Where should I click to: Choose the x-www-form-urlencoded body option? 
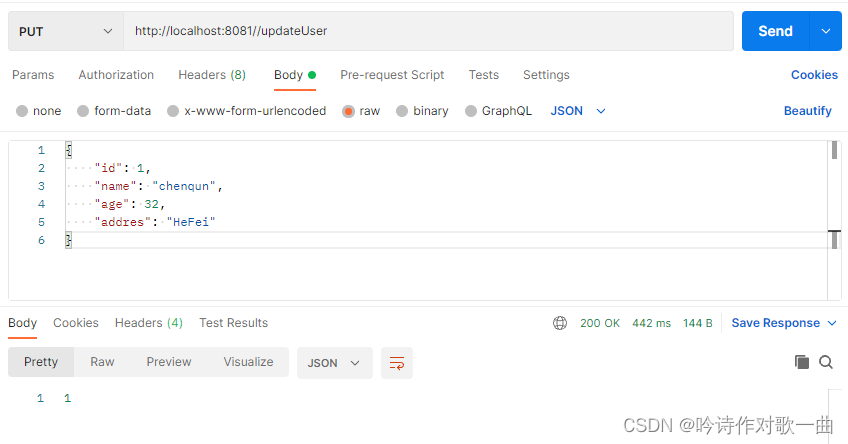(173, 111)
